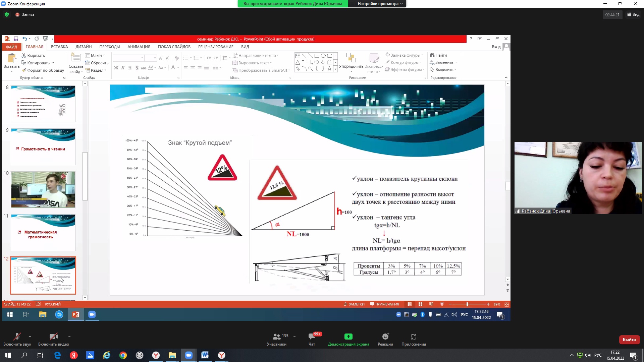Select slide 10 thumbnail with boy
Screen dimensions: 644x362
(43, 190)
